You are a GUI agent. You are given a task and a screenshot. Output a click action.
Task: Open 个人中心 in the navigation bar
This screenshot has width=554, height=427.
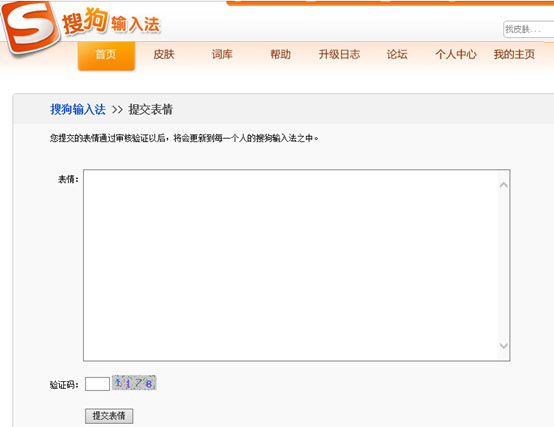click(x=456, y=54)
